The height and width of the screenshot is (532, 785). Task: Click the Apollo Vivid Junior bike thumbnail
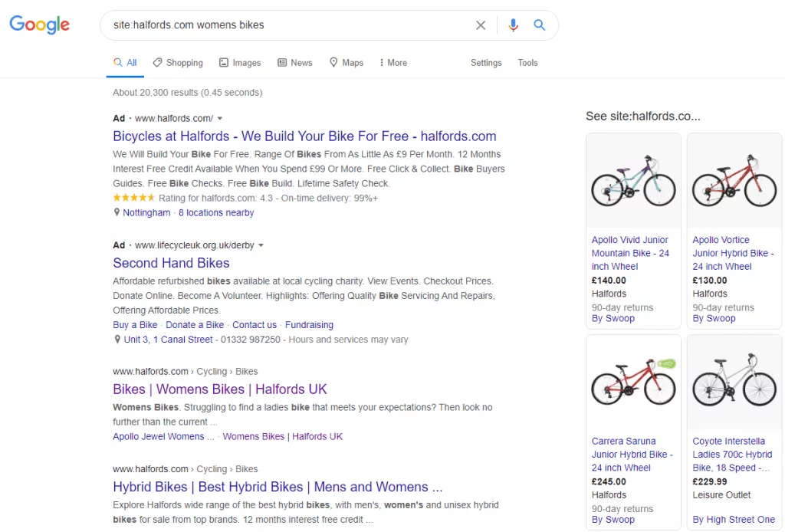pos(633,180)
